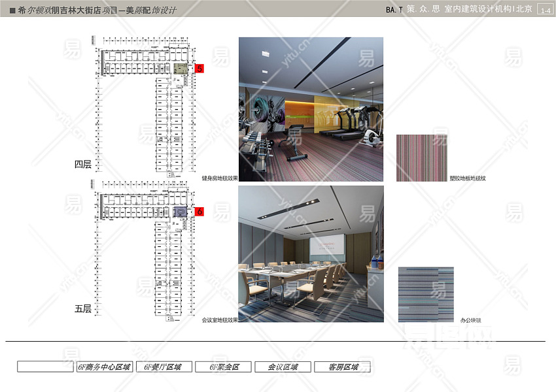Open the 6F餐厅区域 section
Viewport: 556px width, 392px height.
tap(164, 367)
